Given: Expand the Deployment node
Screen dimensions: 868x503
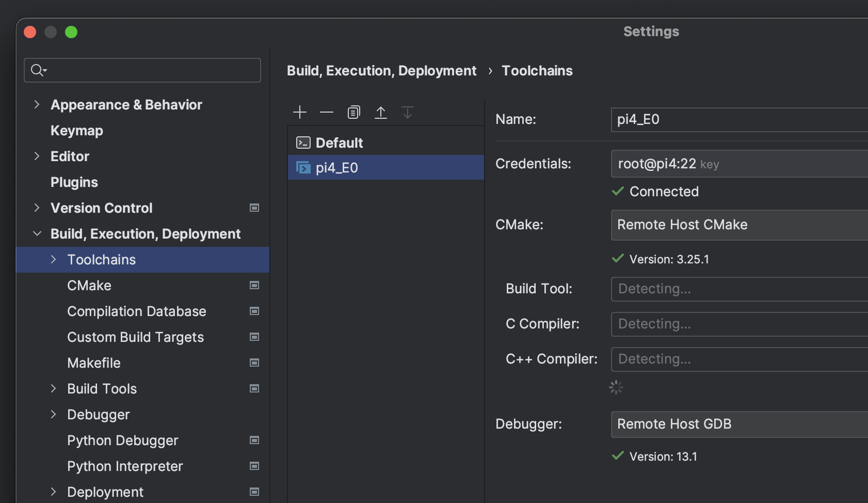Looking at the screenshot, I should (53, 492).
